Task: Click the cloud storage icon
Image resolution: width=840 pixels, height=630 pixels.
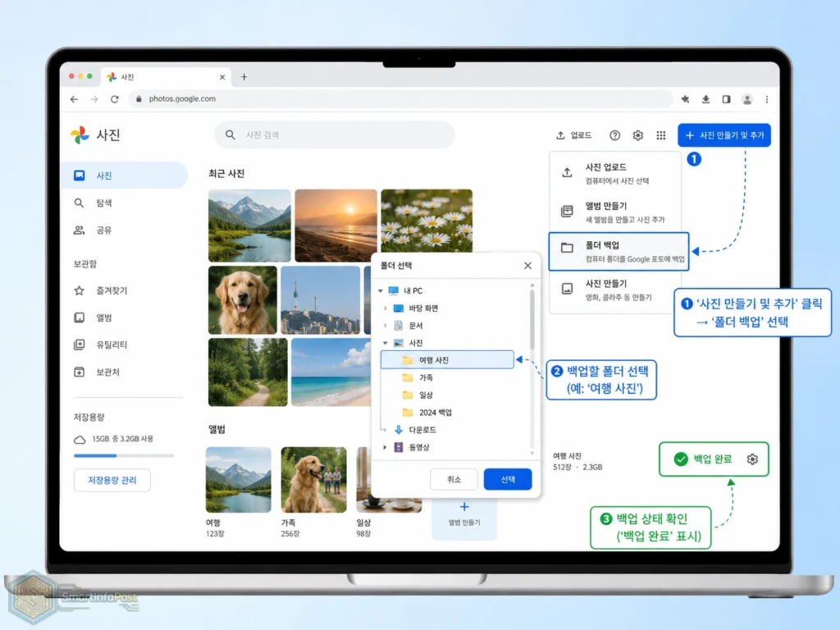Action: 80,440
